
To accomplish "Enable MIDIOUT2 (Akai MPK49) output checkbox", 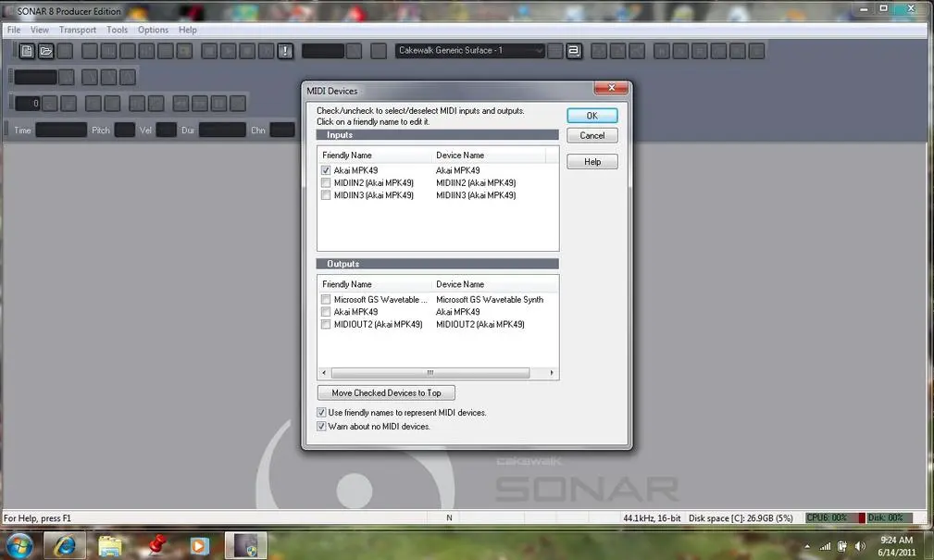I will pos(326,325).
